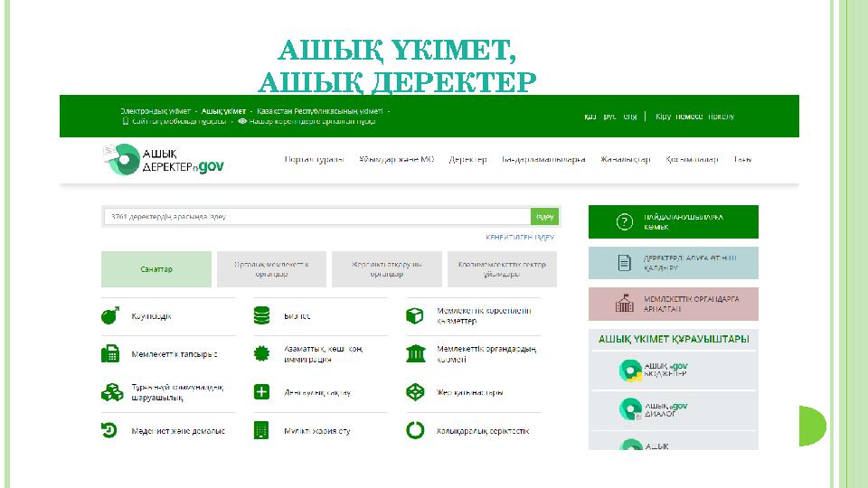
Task: Open the Мемлекеттік тапсырыс category text
Action: coord(175,354)
